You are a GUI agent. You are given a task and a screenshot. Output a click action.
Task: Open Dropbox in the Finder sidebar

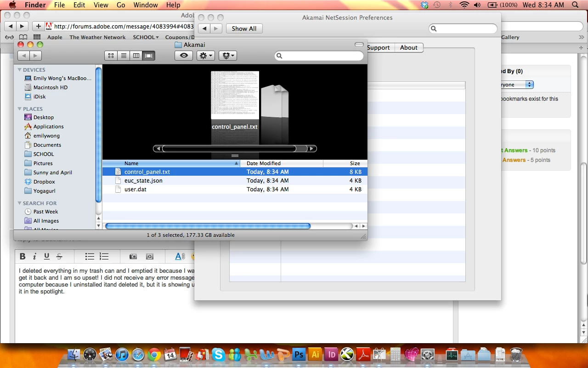pos(44,182)
